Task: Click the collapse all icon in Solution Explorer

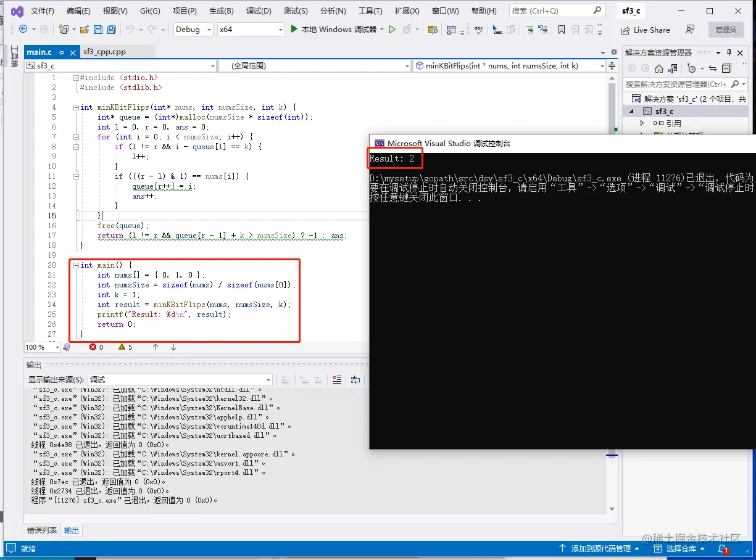Action: [726, 68]
